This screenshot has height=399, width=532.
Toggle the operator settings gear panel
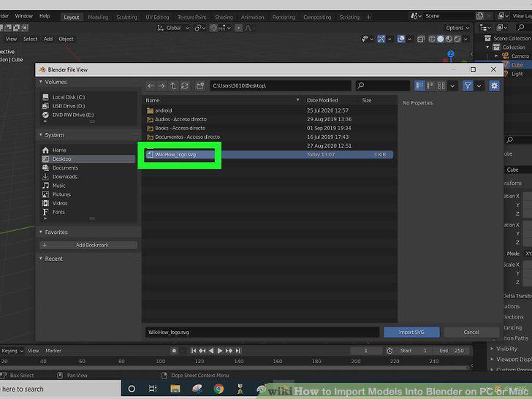[494, 85]
